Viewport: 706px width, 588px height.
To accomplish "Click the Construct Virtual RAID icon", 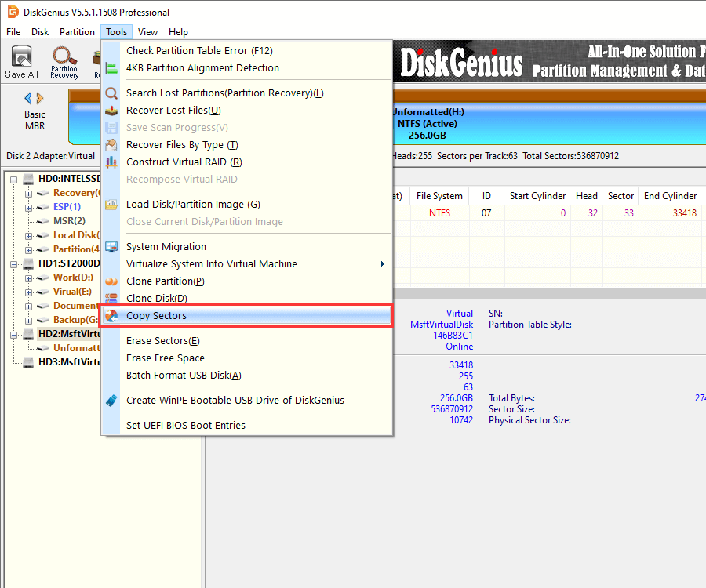I will pyautogui.click(x=111, y=162).
